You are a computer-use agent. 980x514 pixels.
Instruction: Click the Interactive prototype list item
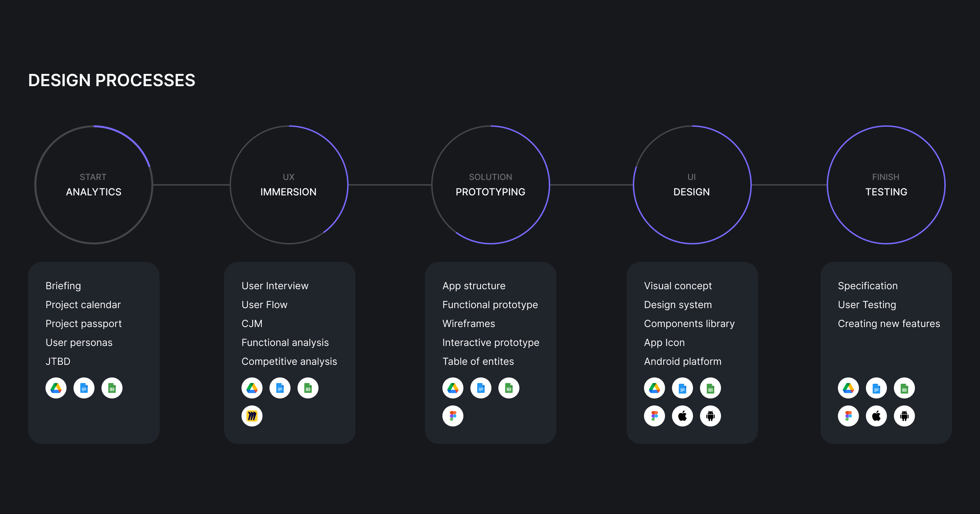click(491, 342)
